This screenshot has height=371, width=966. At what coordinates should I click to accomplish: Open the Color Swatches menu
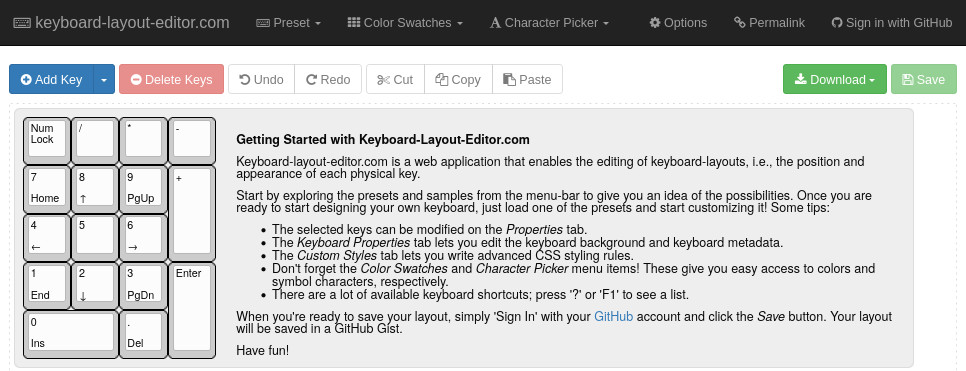(405, 23)
